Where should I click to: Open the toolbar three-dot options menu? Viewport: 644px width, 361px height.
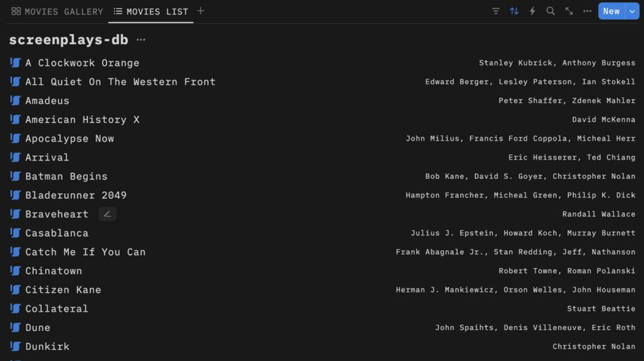587,11
